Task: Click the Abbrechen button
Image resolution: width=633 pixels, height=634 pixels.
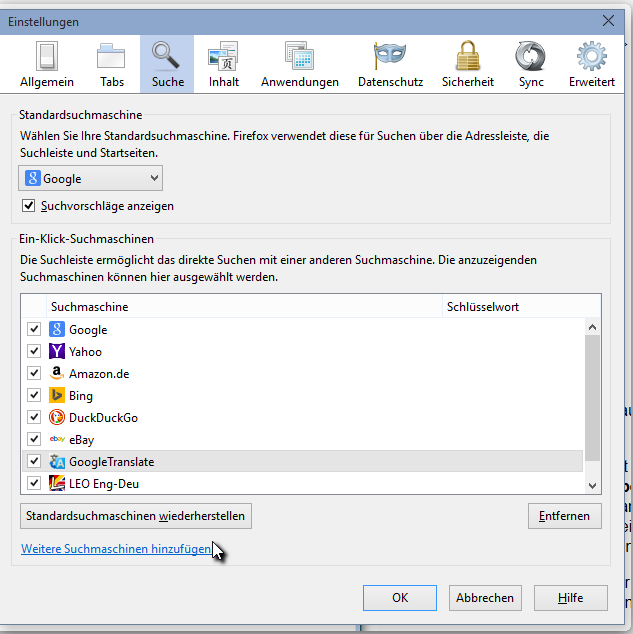Action: pos(485,598)
